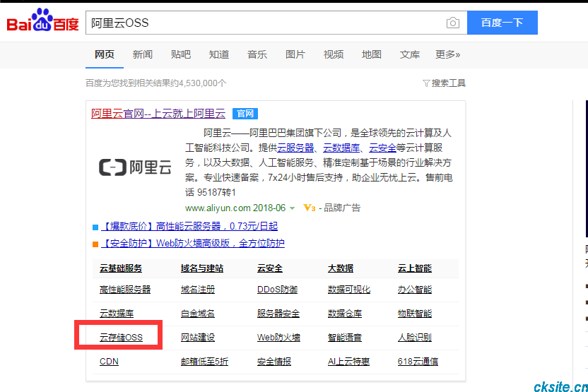This screenshot has height=392, width=588.
Task: Open the 618云通信 link
Action: [x=418, y=361]
